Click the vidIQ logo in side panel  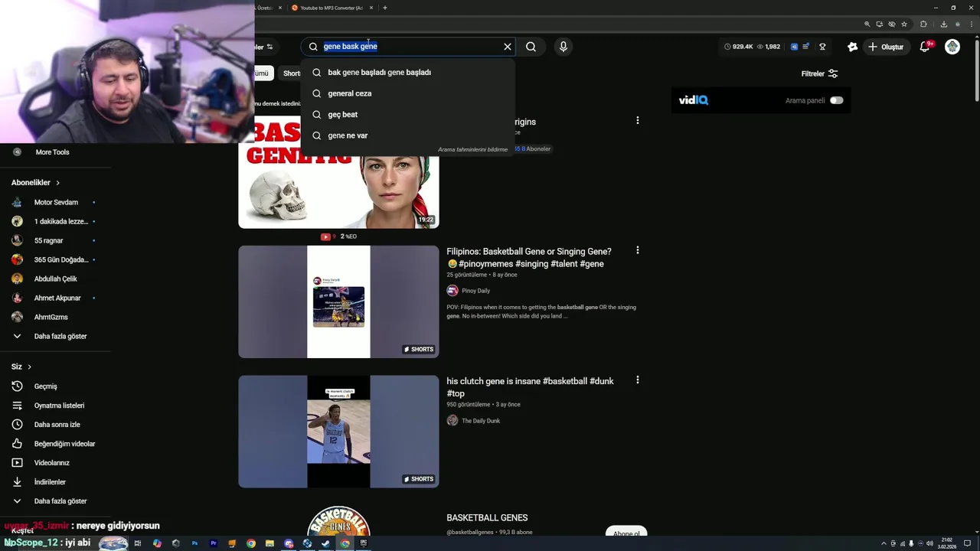693,100
